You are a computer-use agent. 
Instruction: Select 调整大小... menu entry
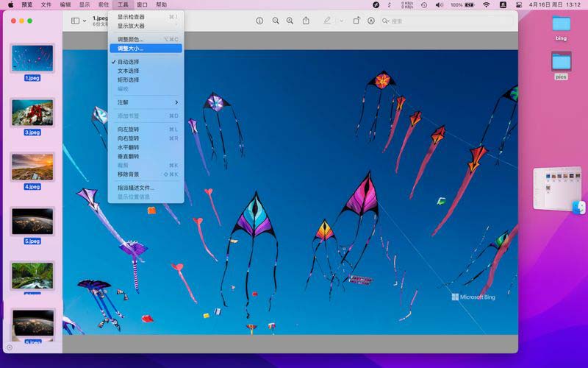[131, 49]
